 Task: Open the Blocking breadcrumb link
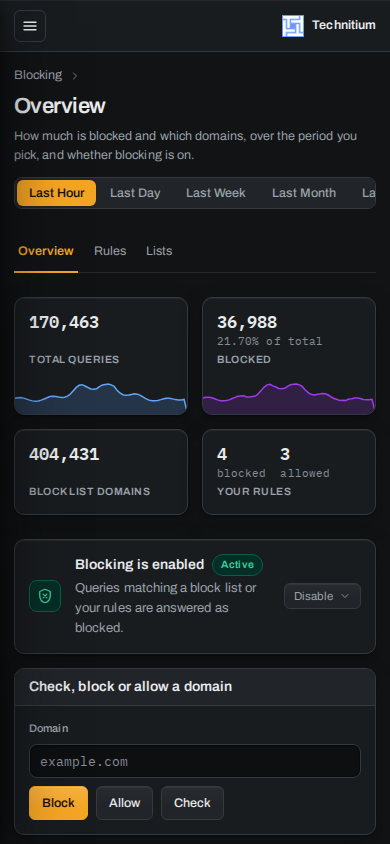[38, 75]
